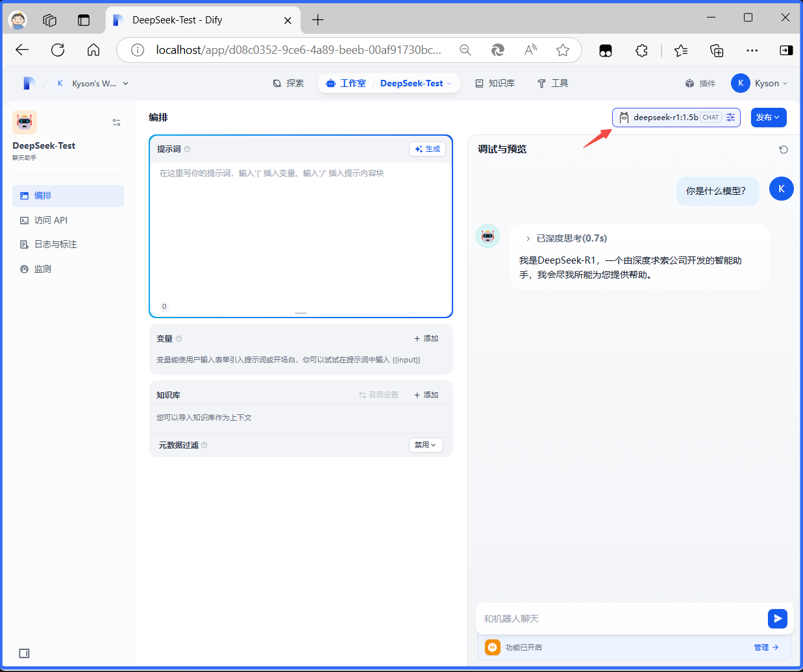
Task: Open the collections icon in toolbar
Action: (717, 50)
